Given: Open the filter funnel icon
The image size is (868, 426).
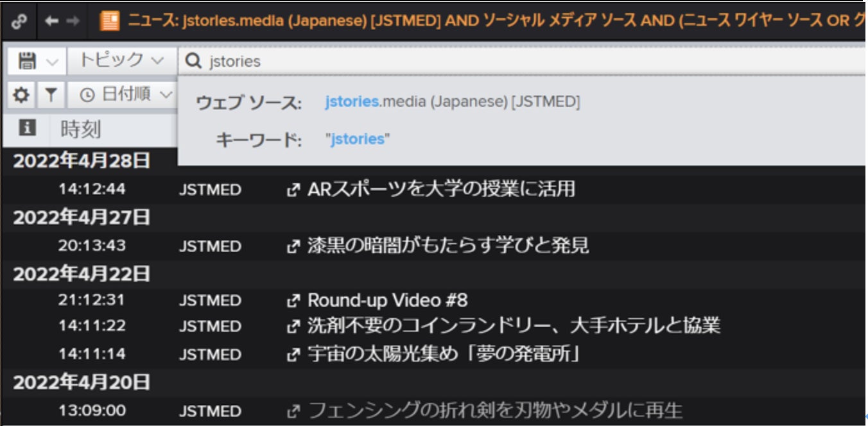Looking at the screenshot, I should (51, 96).
